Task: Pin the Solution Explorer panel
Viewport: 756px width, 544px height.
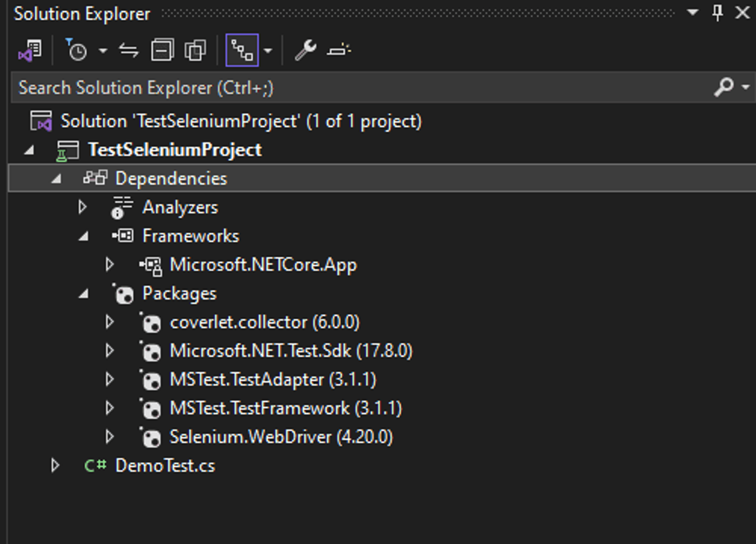Action: (718, 12)
